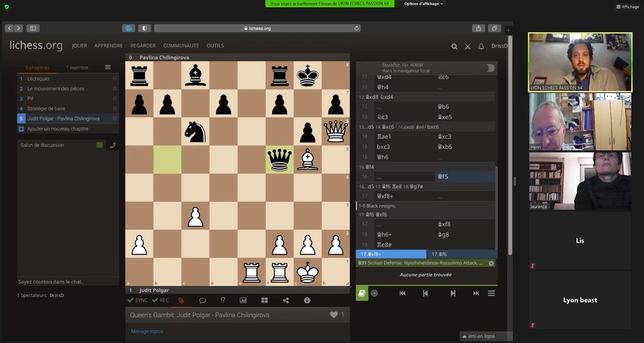Like the study with heart icon
Screen dimensions: 644x343
(334, 315)
